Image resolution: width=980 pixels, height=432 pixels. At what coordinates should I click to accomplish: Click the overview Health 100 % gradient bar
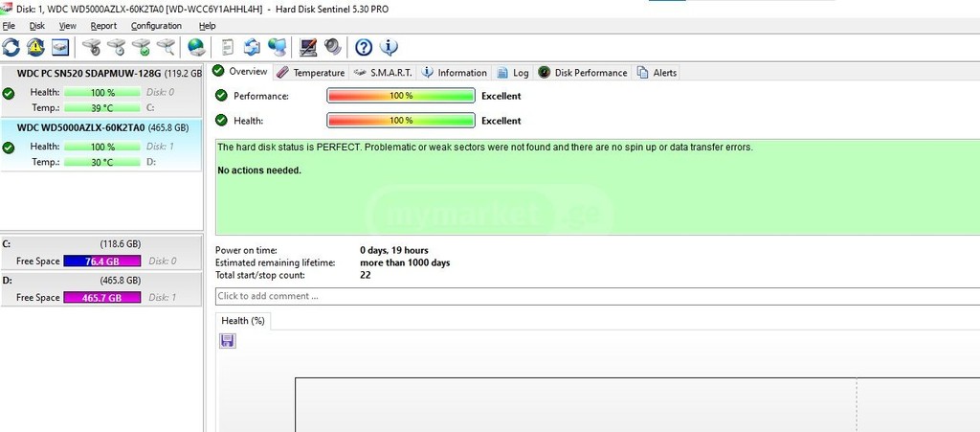pos(401,120)
